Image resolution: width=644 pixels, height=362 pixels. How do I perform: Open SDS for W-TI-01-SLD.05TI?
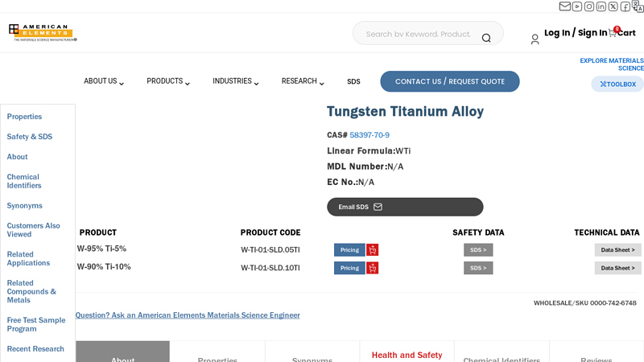[478, 250]
